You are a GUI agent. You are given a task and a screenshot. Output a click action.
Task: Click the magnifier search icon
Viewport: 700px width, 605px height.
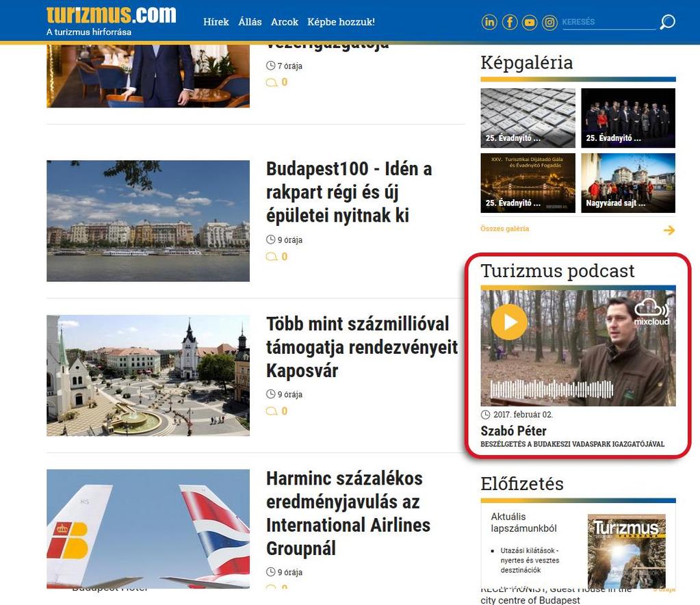[x=667, y=21]
